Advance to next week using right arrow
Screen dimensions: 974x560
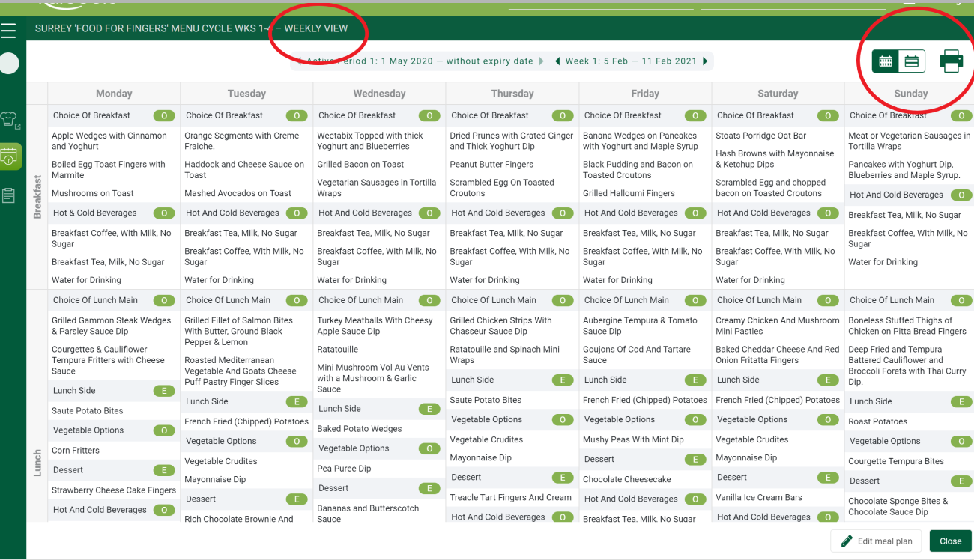[x=705, y=61]
